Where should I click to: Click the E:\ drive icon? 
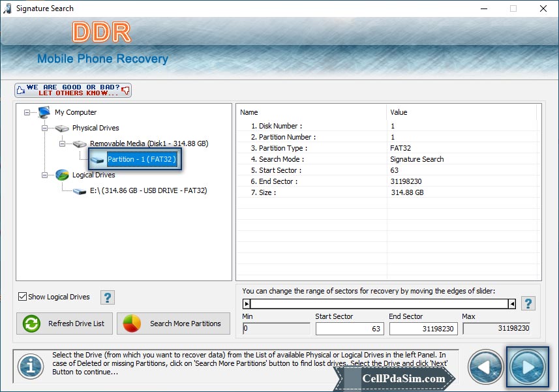80,191
